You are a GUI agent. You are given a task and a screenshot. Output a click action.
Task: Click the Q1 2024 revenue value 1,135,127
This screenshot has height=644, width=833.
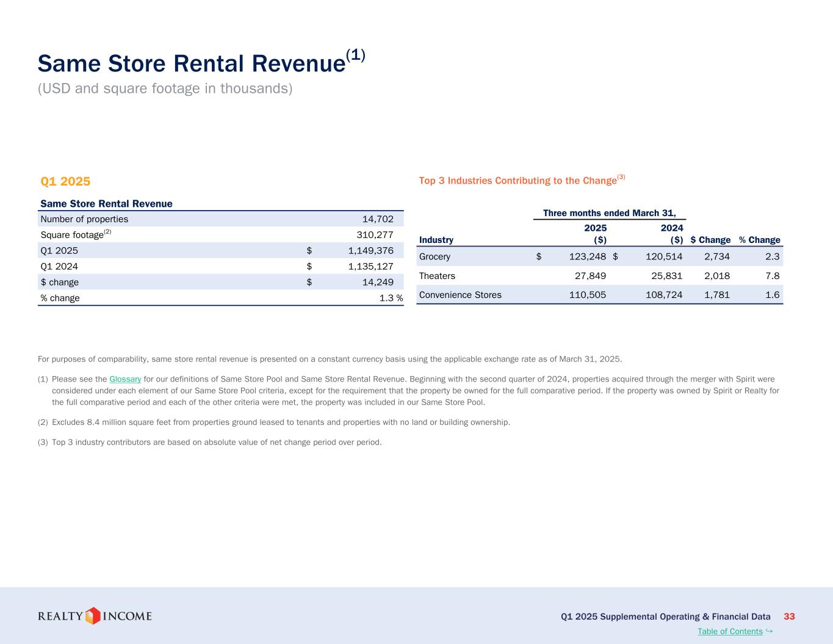pyautogui.click(x=370, y=266)
